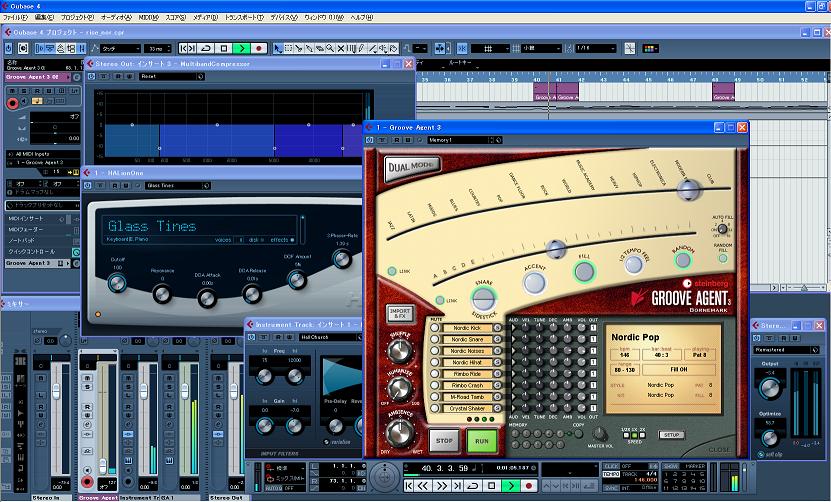831x502 pixels.
Task: Select the Glue tube tool
Action: (x=310, y=48)
